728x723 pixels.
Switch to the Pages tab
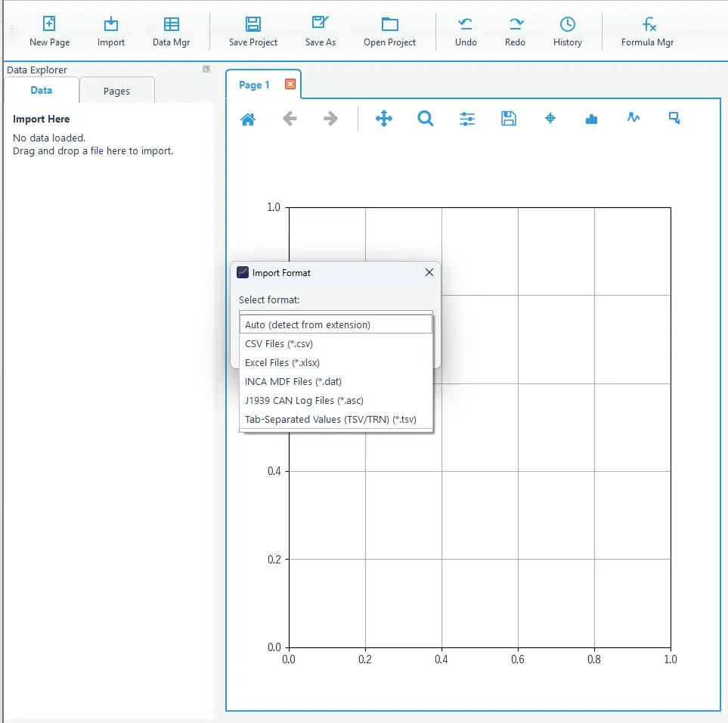(116, 91)
